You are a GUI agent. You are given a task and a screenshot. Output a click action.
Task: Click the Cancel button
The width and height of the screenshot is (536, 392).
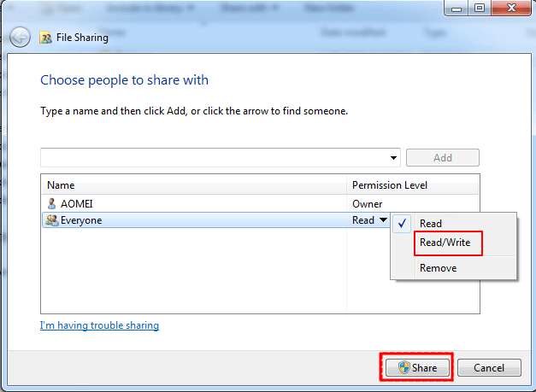pos(489,368)
